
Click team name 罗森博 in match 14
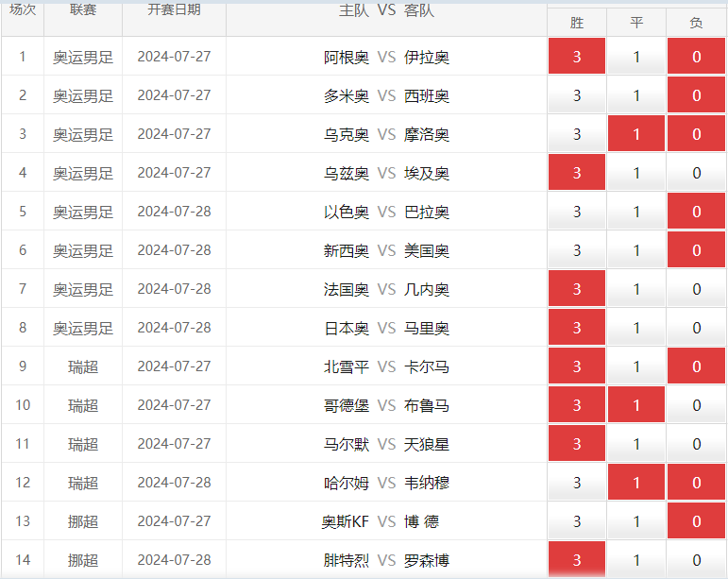(427, 560)
